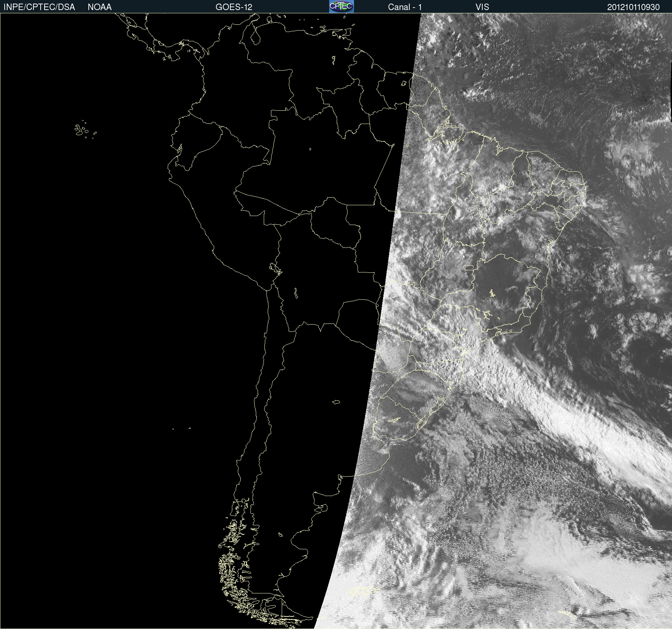Click the VIS channel label

pos(482,7)
